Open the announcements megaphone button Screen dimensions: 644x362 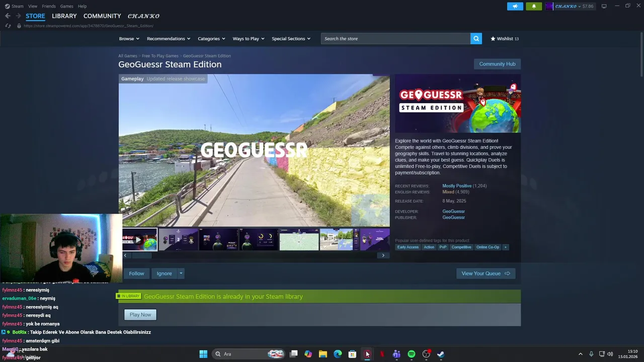pos(515,6)
